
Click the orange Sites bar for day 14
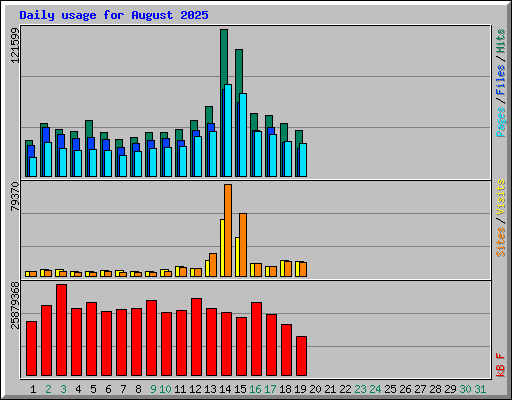click(x=228, y=230)
